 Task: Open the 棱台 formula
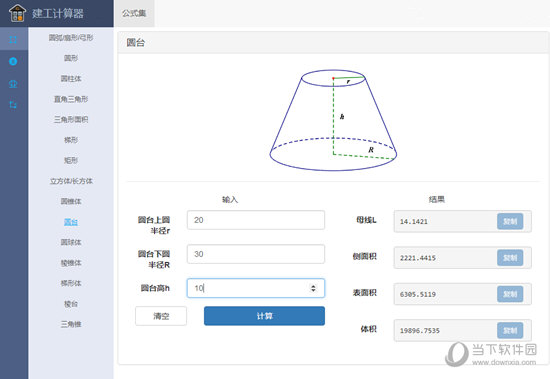tap(71, 304)
